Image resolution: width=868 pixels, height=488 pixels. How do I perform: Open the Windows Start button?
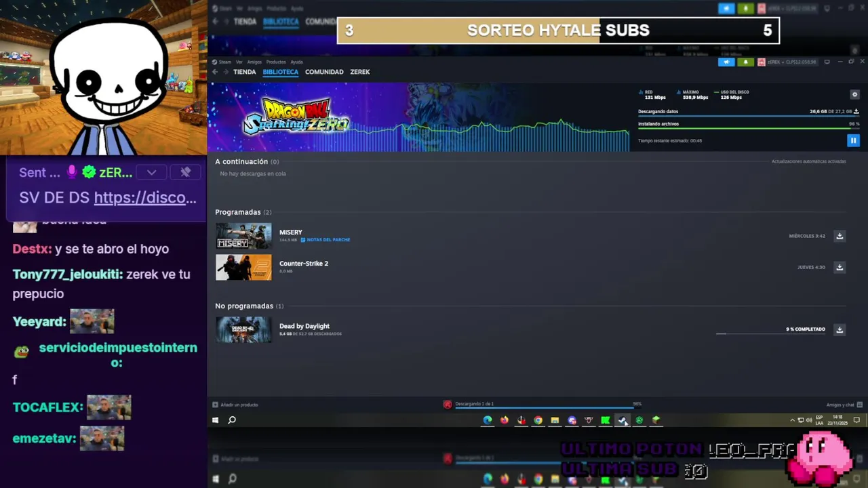(216, 420)
